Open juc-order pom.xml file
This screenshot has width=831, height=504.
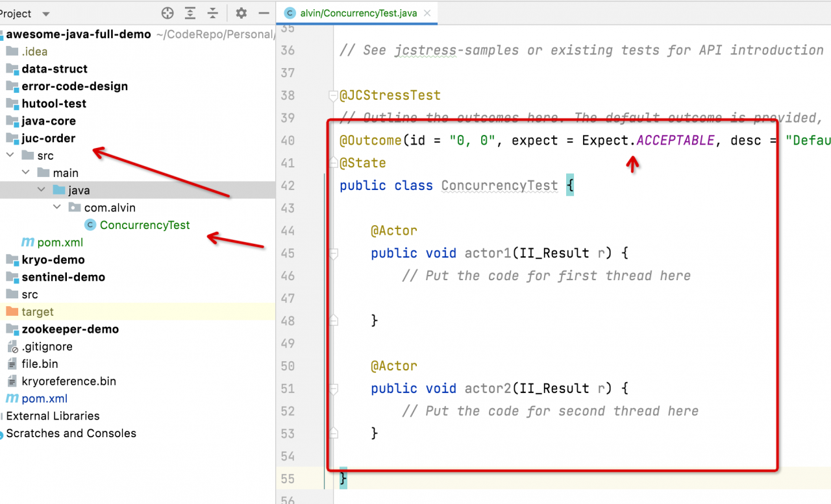60,243
